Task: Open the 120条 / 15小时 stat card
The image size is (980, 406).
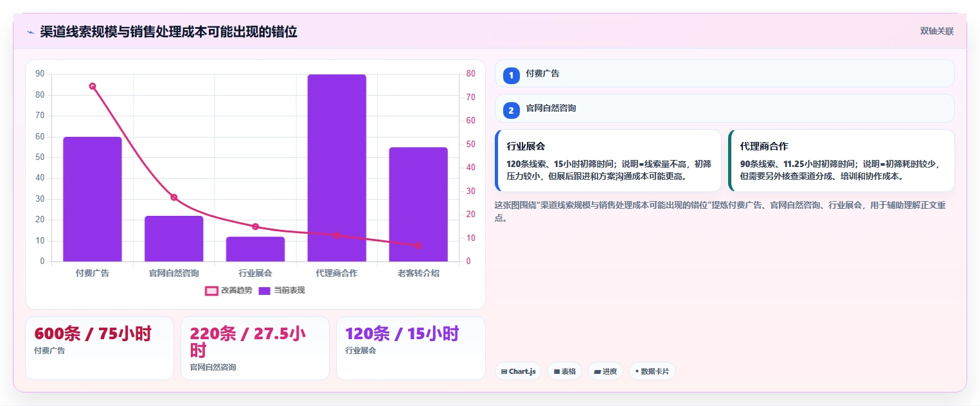Action: pyautogui.click(x=411, y=348)
